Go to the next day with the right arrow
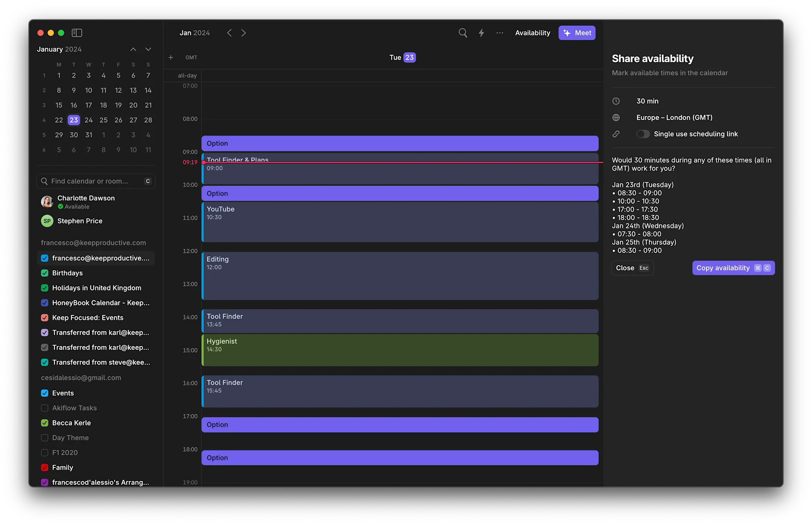This screenshot has height=525, width=812. [x=243, y=33]
